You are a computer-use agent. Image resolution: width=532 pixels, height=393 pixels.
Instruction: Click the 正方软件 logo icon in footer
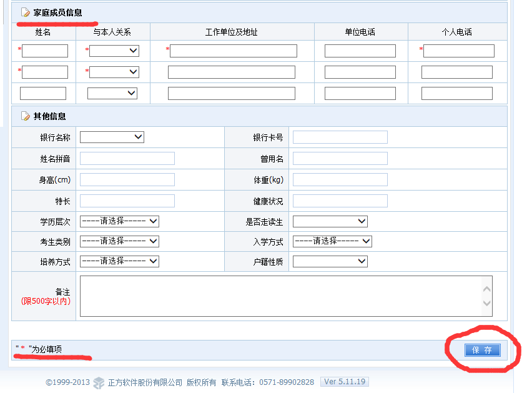click(x=99, y=382)
